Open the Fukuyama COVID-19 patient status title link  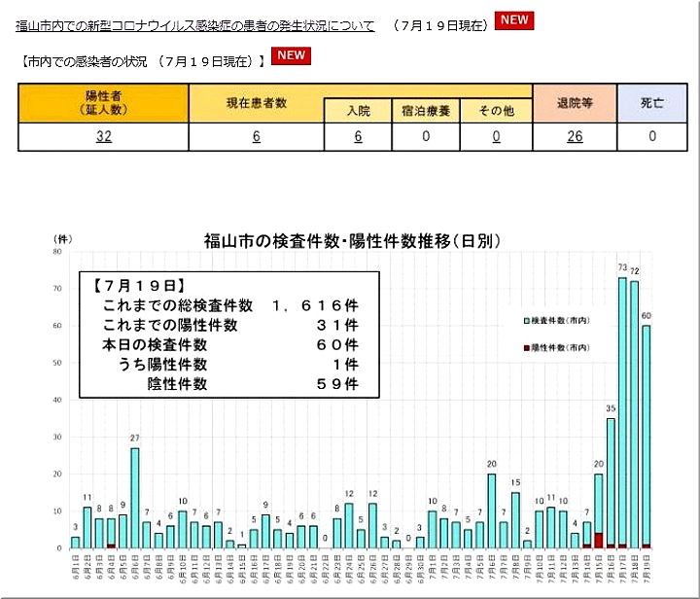(194, 26)
